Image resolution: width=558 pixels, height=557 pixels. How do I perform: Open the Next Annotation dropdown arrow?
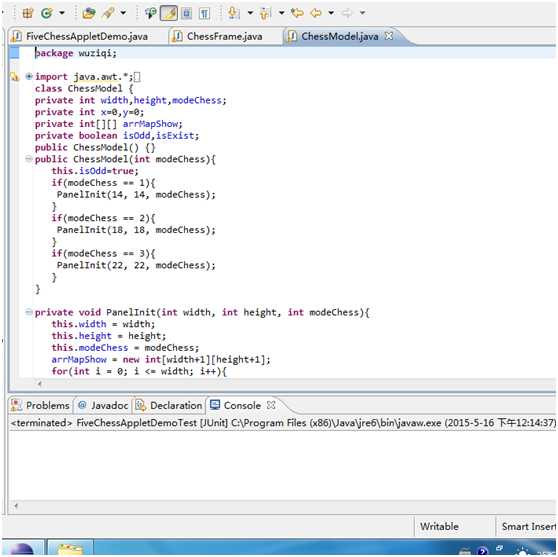[x=250, y=14]
